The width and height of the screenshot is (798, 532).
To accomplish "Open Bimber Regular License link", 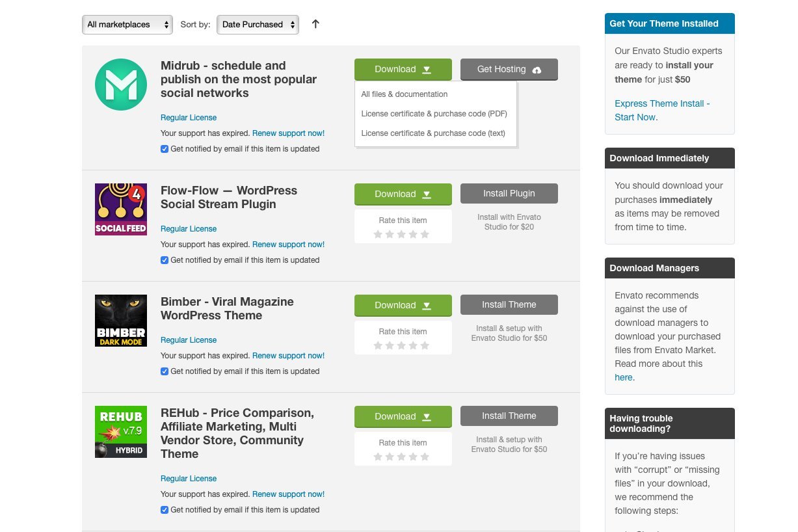I will [189, 340].
